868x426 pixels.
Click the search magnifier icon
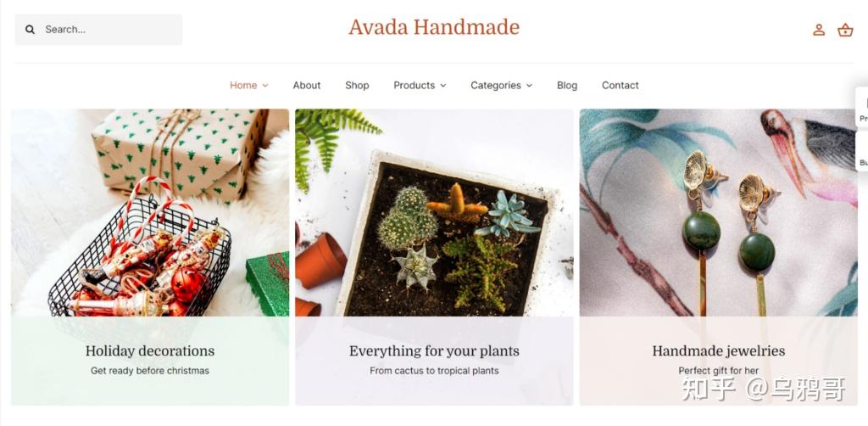coord(30,30)
